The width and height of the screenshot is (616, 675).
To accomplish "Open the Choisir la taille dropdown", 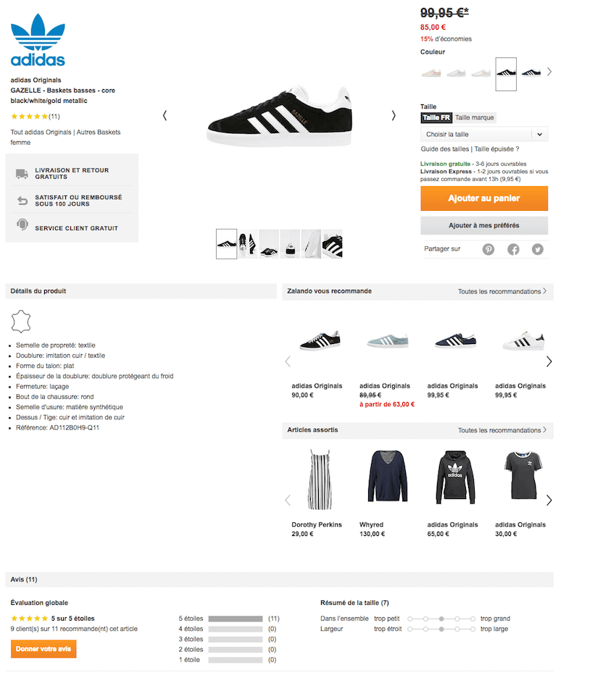I will pos(484,134).
